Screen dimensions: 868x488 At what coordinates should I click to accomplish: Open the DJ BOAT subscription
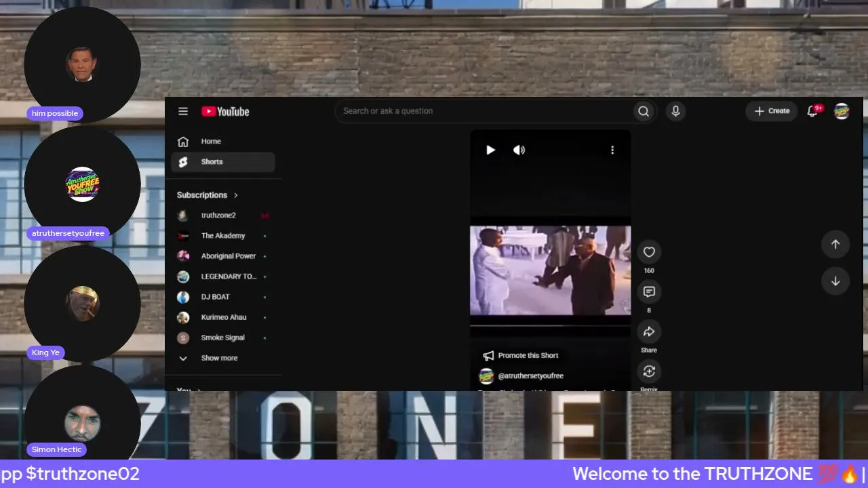click(x=223, y=297)
